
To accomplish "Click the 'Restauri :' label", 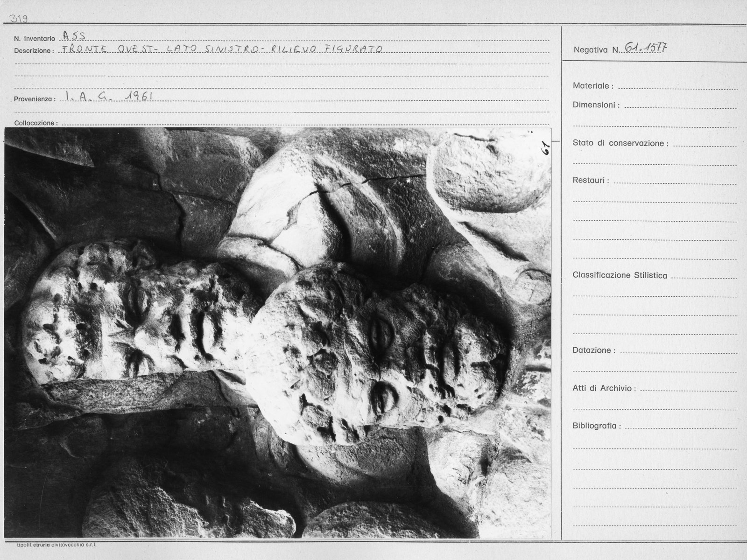I will click(591, 181).
